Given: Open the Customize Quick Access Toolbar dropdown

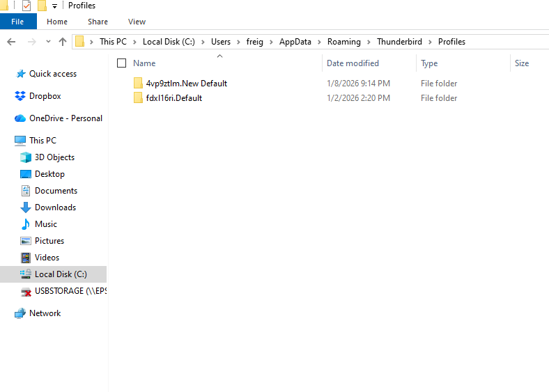Looking at the screenshot, I should tap(54, 6).
